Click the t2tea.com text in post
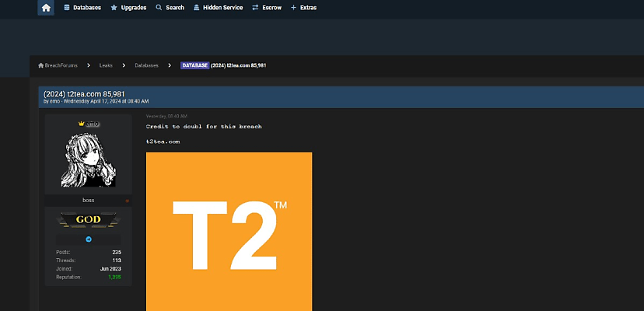The width and height of the screenshot is (644, 311). point(163,142)
